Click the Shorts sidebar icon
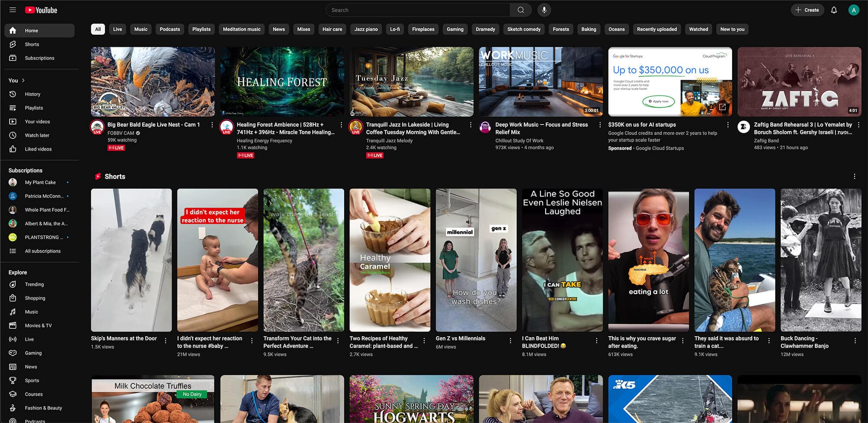 click(x=13, y=44)
